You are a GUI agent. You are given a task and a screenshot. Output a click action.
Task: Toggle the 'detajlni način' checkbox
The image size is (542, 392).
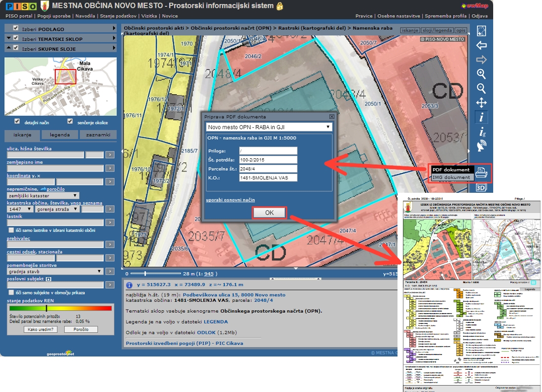click(x=17, y=121)
